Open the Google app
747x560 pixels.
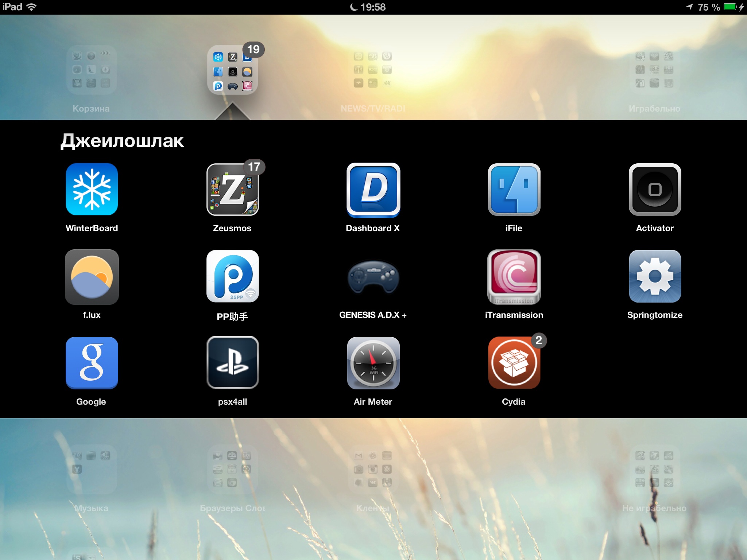coord(92,363)
